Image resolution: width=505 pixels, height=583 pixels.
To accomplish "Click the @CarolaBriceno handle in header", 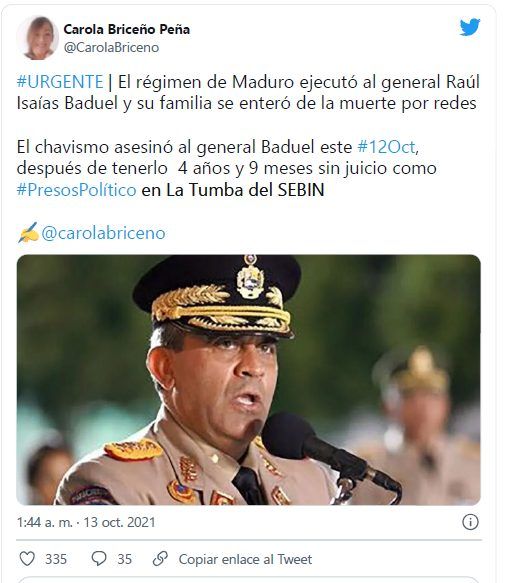I will (111, 48).
